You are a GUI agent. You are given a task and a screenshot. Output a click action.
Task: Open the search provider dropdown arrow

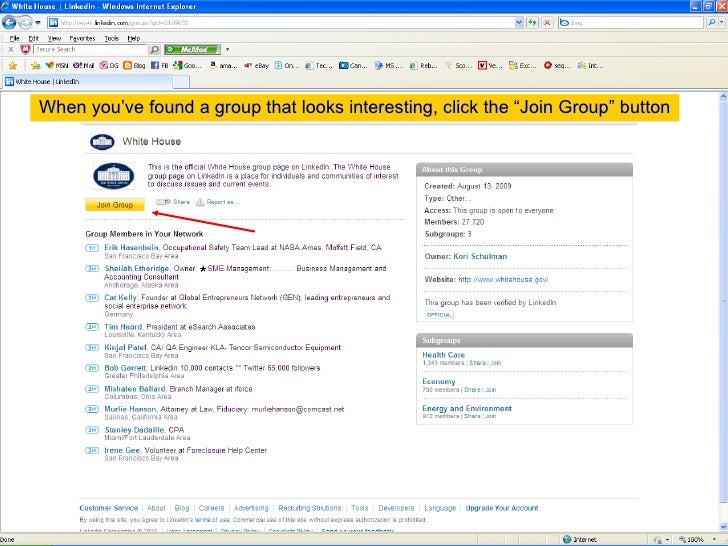click(722, 22)
